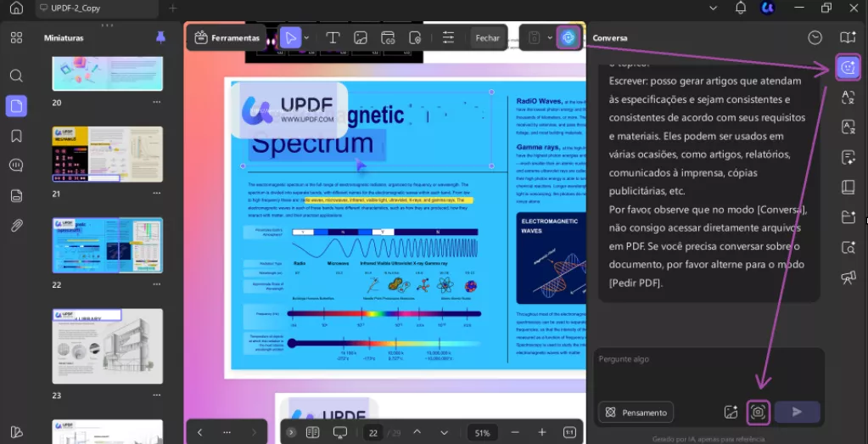The image size is (868, 444).
Task: Select the Image insert tool
Action: click(x=361, y=37)
